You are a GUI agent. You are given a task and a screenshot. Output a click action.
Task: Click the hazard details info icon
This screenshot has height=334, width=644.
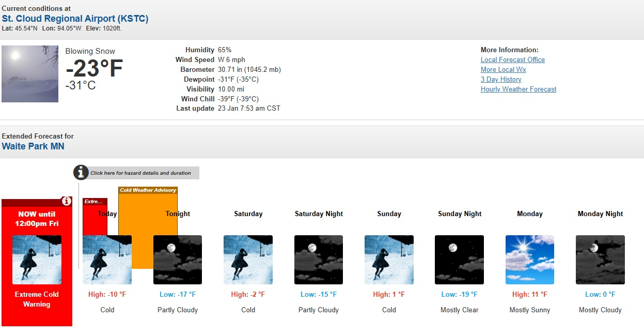[81, 173]
